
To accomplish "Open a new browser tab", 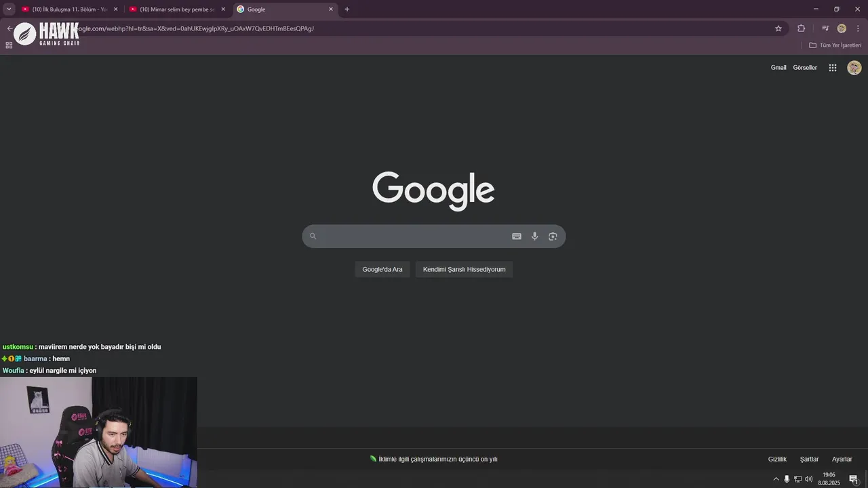I will coord(347,9).
